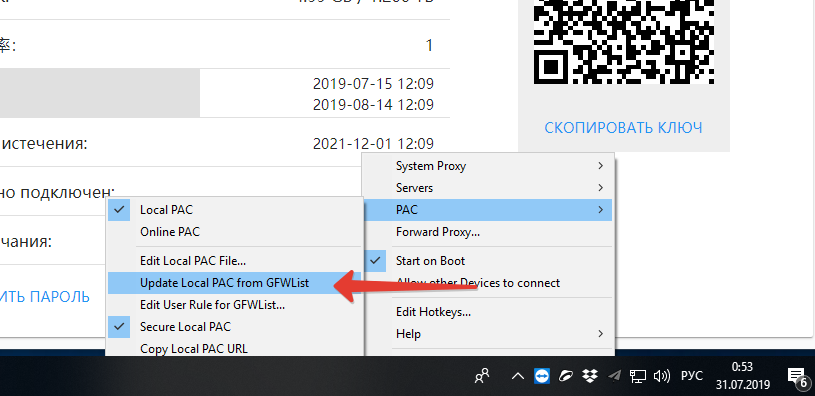Screen dimensions: 815x396
Task: Open Edit Hotkeys dialog
Action: tap(488, 312)
